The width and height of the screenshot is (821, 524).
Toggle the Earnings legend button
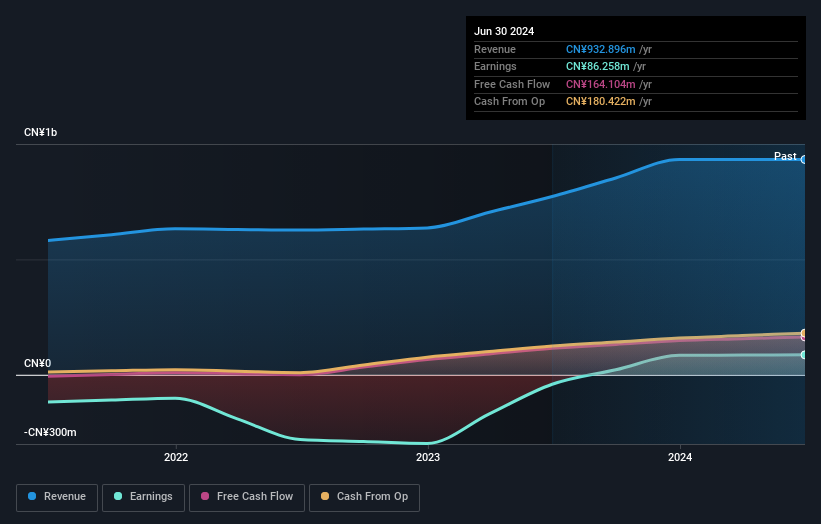tap(143, 497)
